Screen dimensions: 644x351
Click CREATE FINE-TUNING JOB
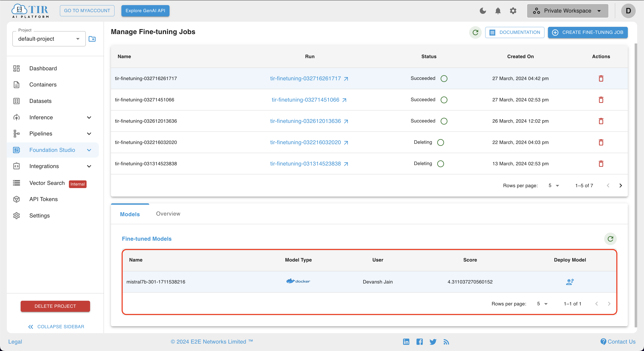(x=588, y=33)
